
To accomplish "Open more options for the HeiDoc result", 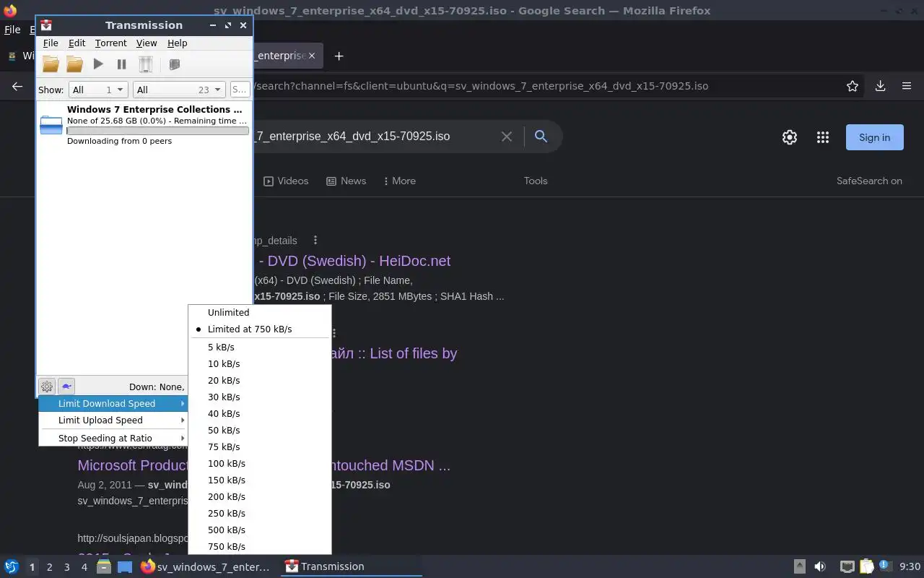I will click(315, 240).
